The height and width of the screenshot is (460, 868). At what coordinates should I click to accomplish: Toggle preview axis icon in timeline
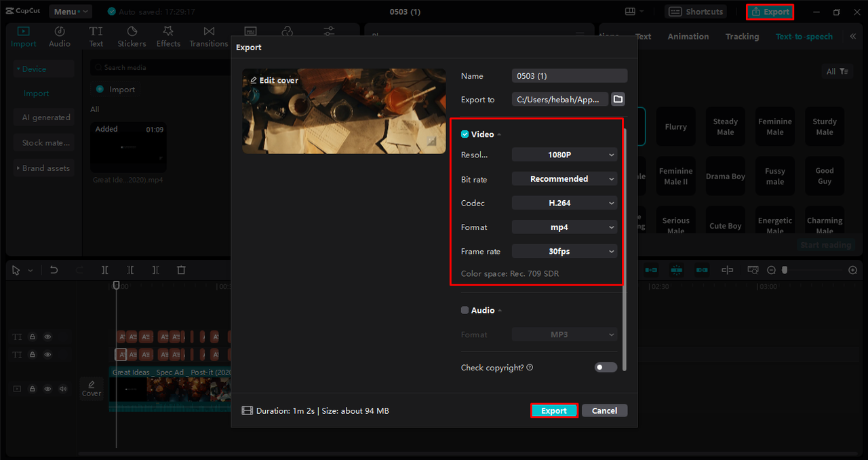click(727, 270)
